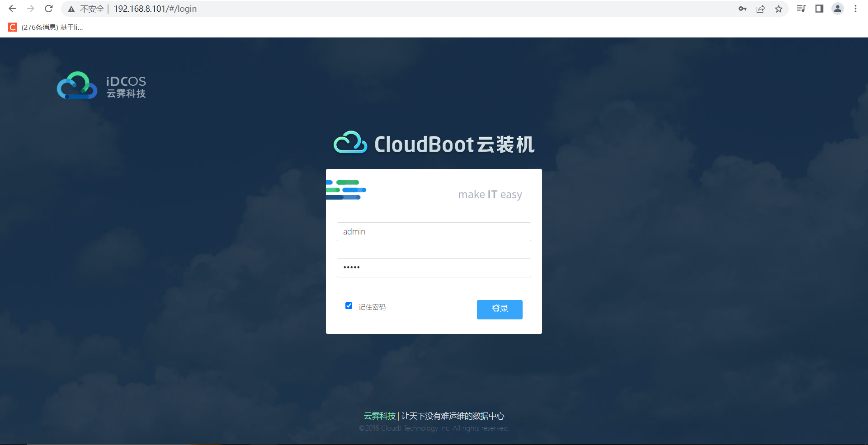Screen dimensions: 868x445
Task: Click the CloudBoot云装机 title text
Action: (x=454, y=145)
